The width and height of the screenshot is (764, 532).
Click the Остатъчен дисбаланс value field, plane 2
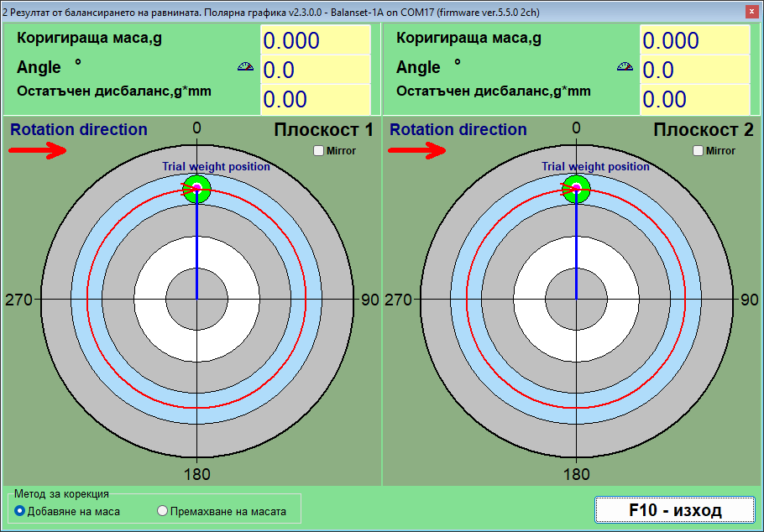pos(695,99)
